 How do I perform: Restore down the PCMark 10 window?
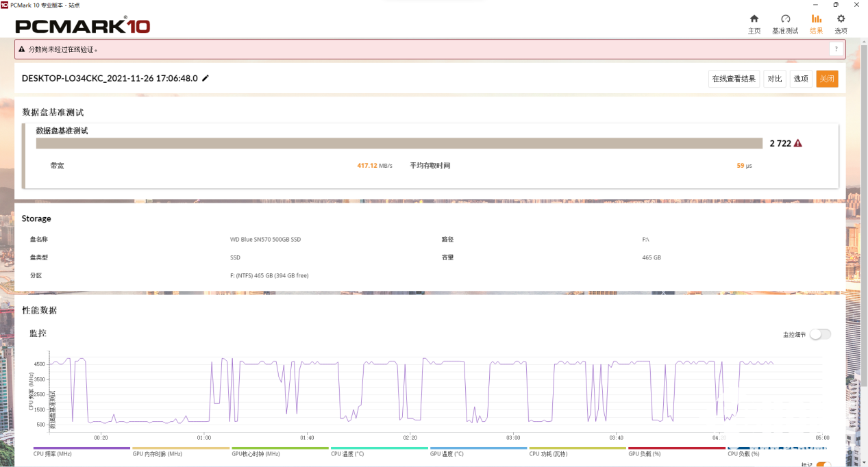coord(836,4)
